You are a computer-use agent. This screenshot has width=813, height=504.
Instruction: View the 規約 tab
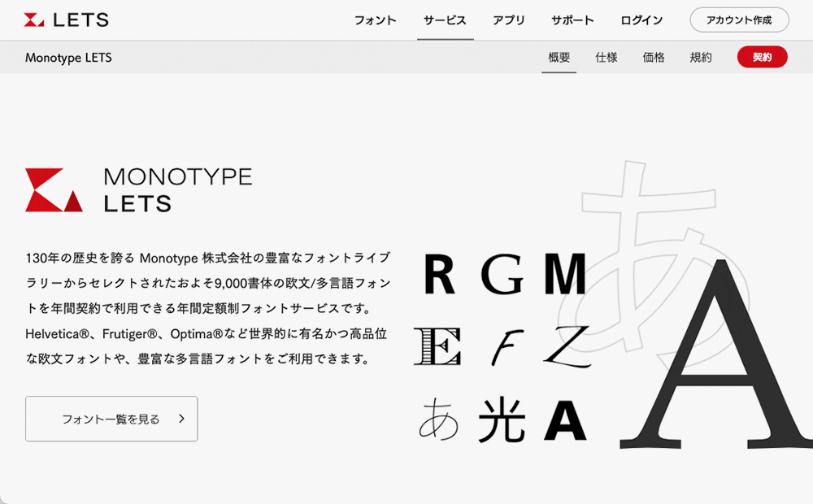pyautogui.click(x=700, y=57)
